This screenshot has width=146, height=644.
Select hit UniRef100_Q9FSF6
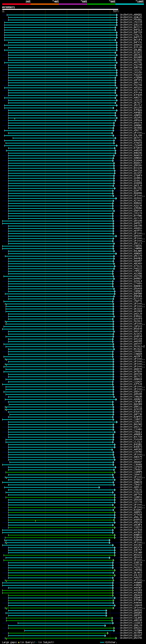tap(131, 80)
